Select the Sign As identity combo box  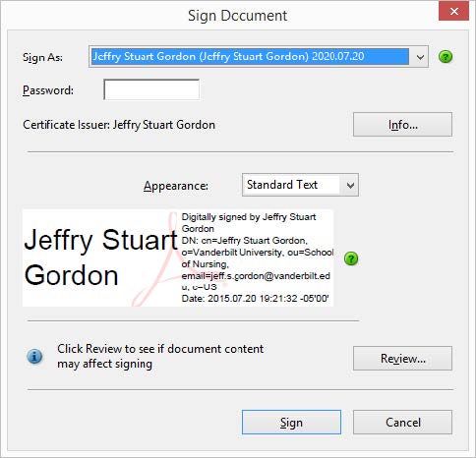coord(259,57)
